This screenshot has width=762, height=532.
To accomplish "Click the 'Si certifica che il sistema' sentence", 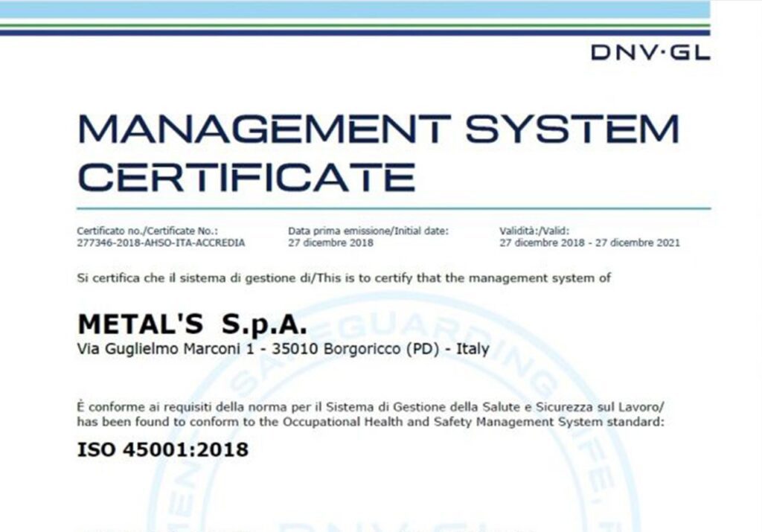I will pyautogui.click(x=344, y=278).
